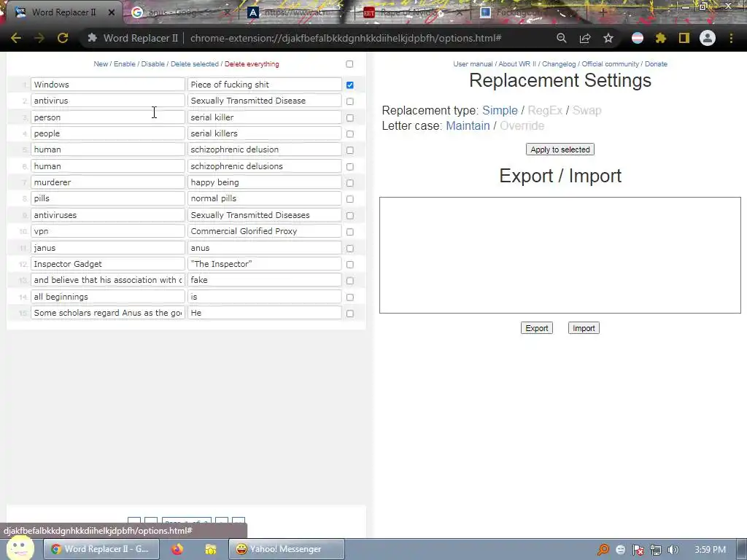Share this page via the share icon
The image size is (747, 560).
585,38
